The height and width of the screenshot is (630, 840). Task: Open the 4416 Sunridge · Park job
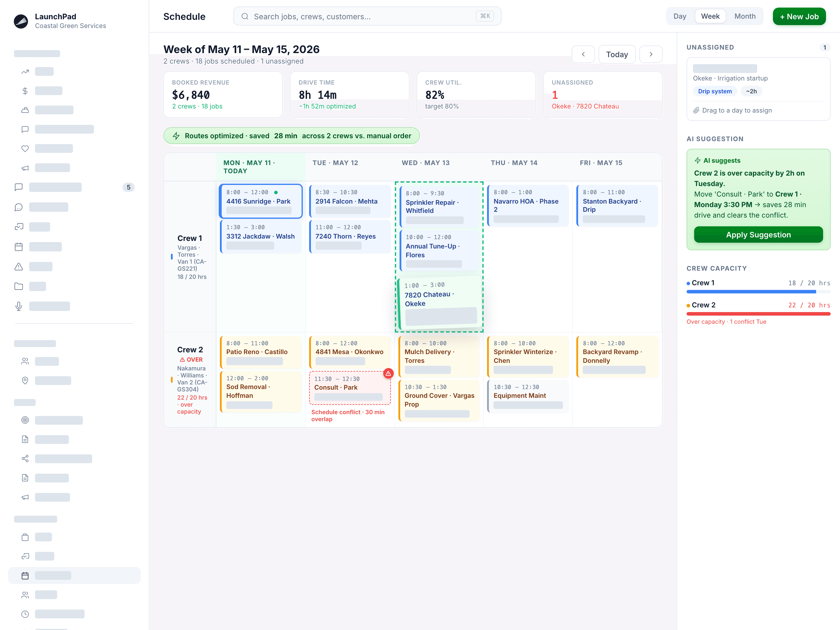click(261, 201)
